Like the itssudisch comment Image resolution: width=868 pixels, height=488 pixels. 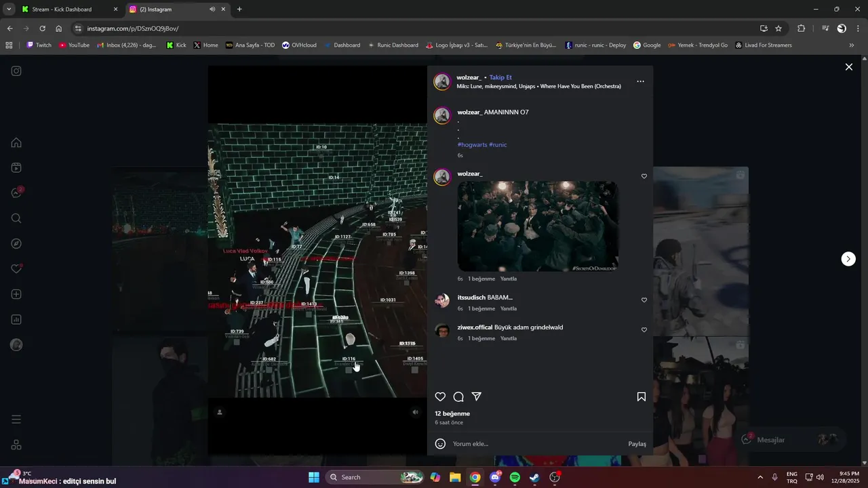tap(644, 300)
